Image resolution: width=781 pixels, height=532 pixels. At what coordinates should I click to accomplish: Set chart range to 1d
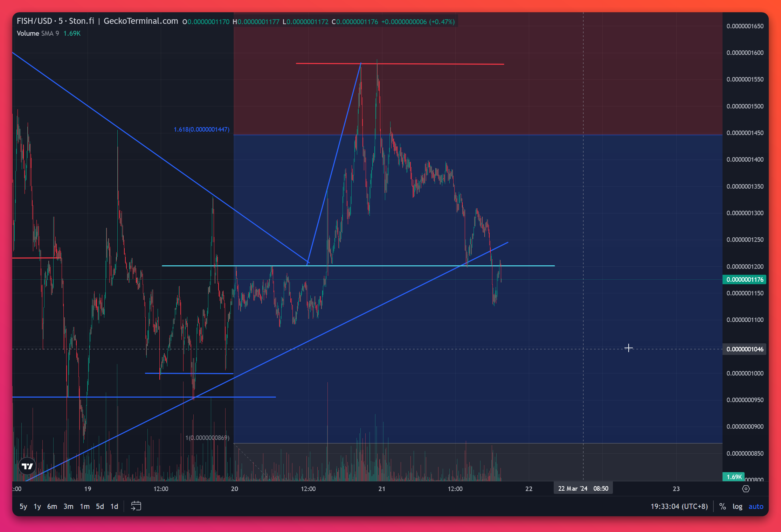(114, 506)
